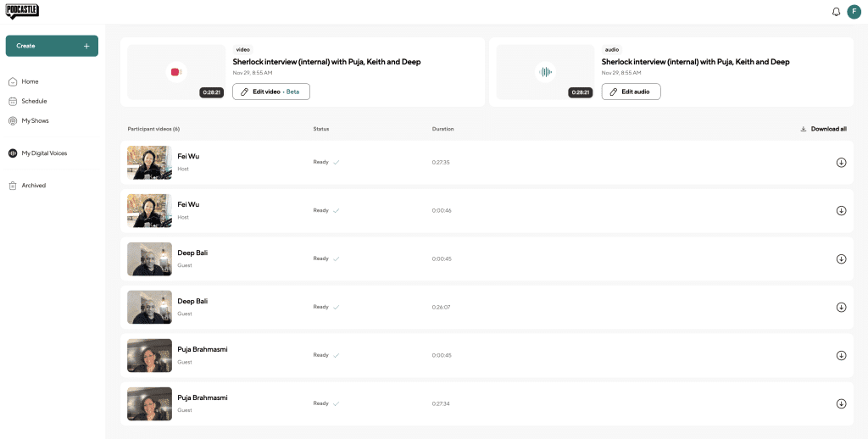Download Puja Brahmasmi's 0:27:34 video
The image size is (868, 439).
(x=841, y=403)
